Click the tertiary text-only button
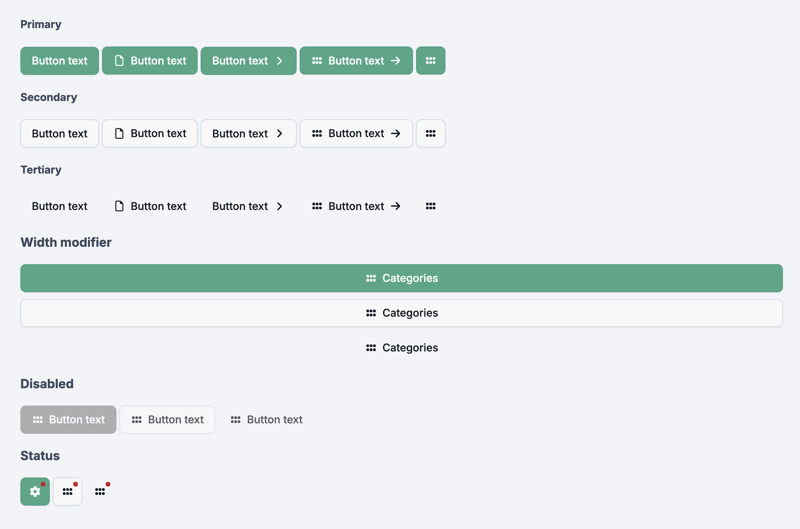Screen dimensions: 800x529 [60, 206]
